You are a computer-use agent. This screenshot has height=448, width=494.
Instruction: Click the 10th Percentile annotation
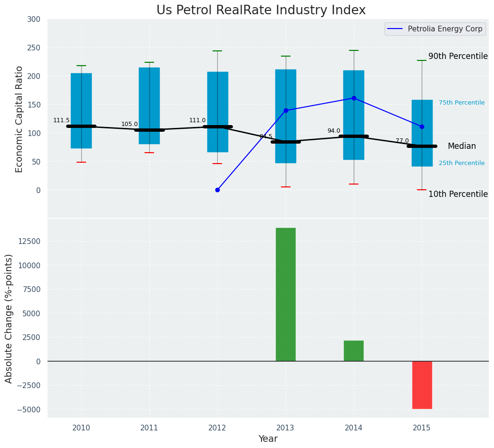pos(458,194)
